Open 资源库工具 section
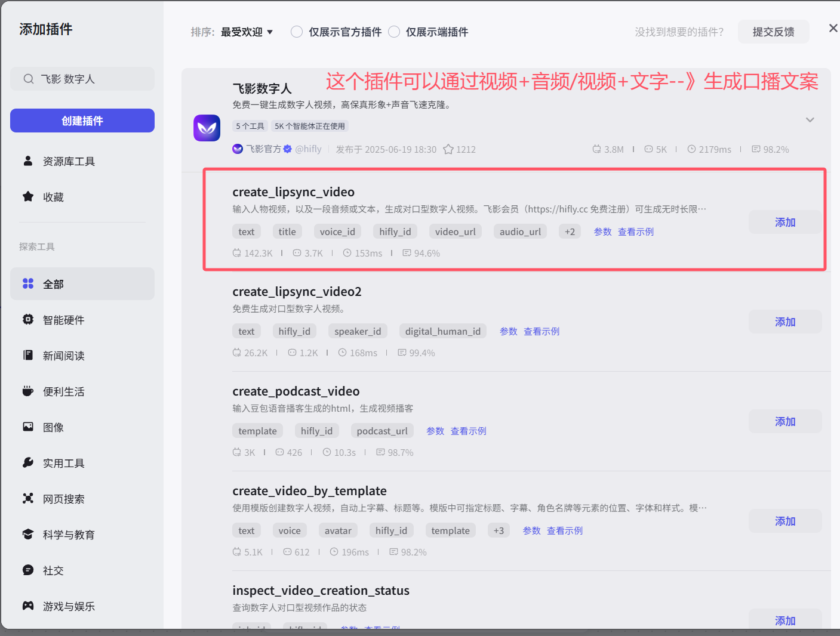This screenshot has width=840, height=636. [82, 161]
